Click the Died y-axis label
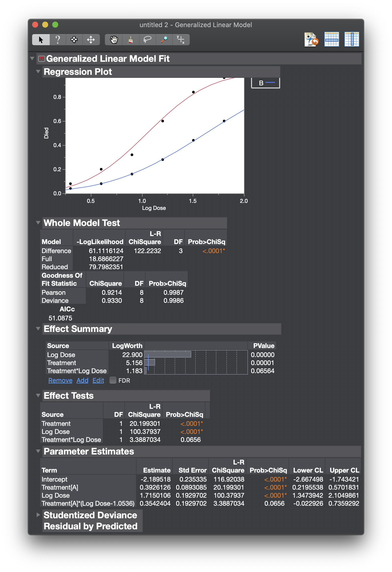The image size is (392, 572). pos(46,133)
